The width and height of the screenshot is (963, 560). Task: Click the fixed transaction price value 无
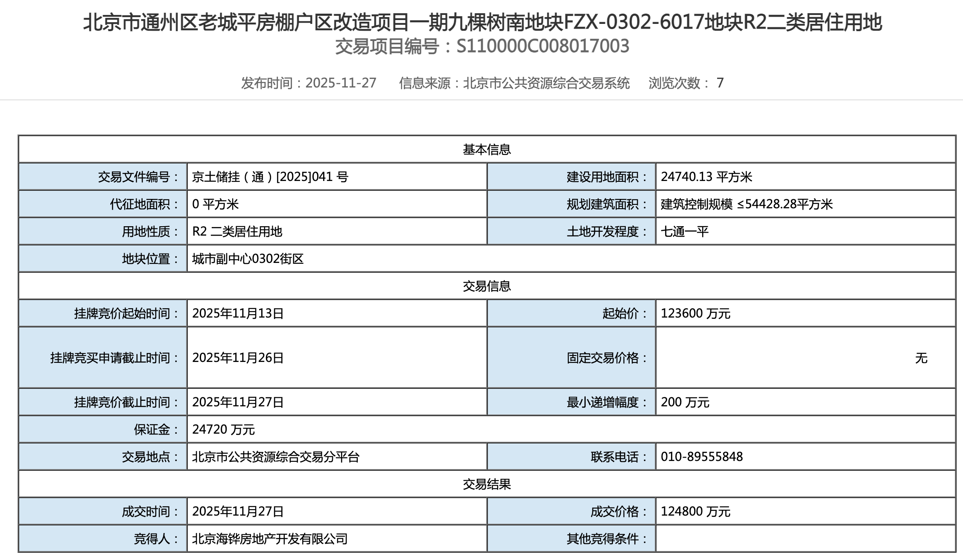pyautogui.click(x=921, y=358)
